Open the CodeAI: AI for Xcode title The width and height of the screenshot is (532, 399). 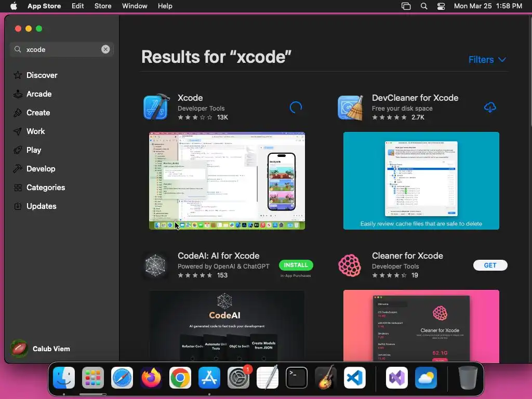(219, 256)
